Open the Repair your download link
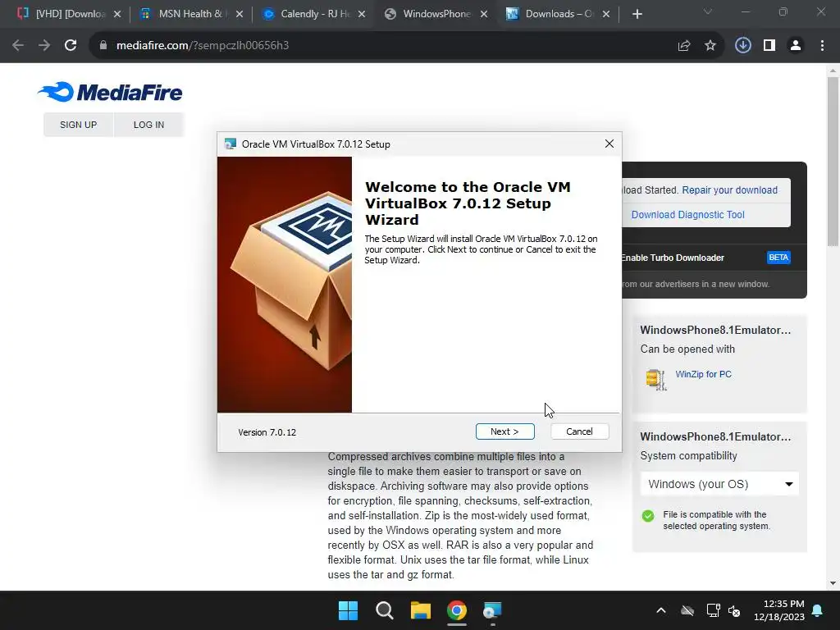 click(729, 190)
